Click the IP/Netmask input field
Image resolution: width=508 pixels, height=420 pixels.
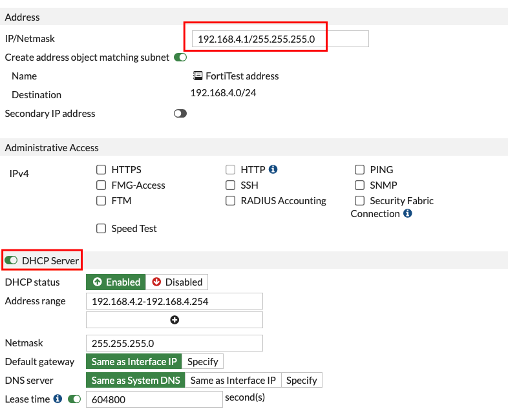point(280,39)
